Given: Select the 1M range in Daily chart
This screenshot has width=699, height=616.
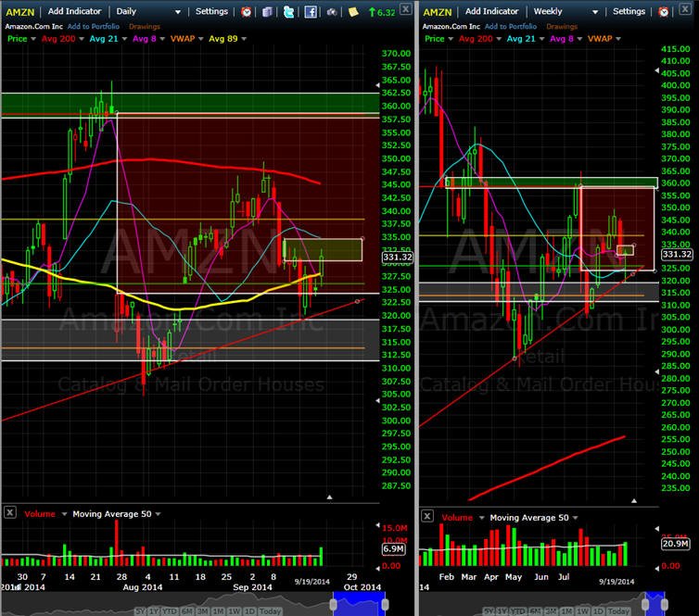Looking at the screenshot, I should coord(218,611).
